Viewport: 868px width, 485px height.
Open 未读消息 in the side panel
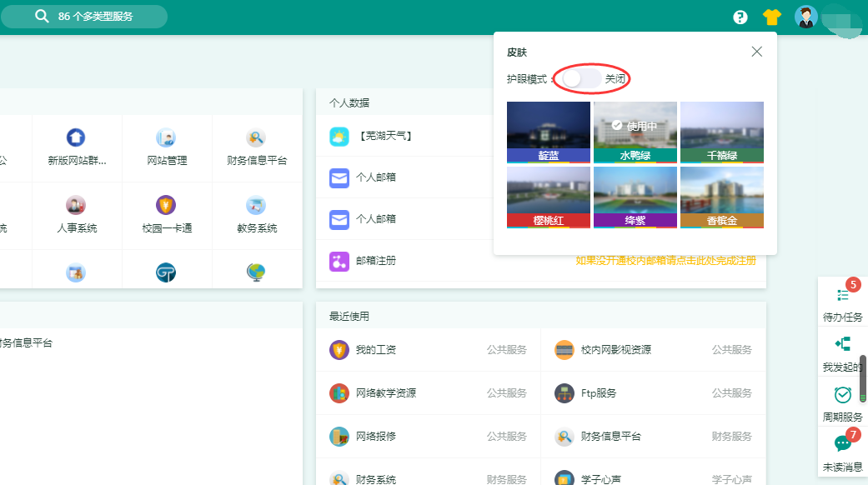(842, 451)
